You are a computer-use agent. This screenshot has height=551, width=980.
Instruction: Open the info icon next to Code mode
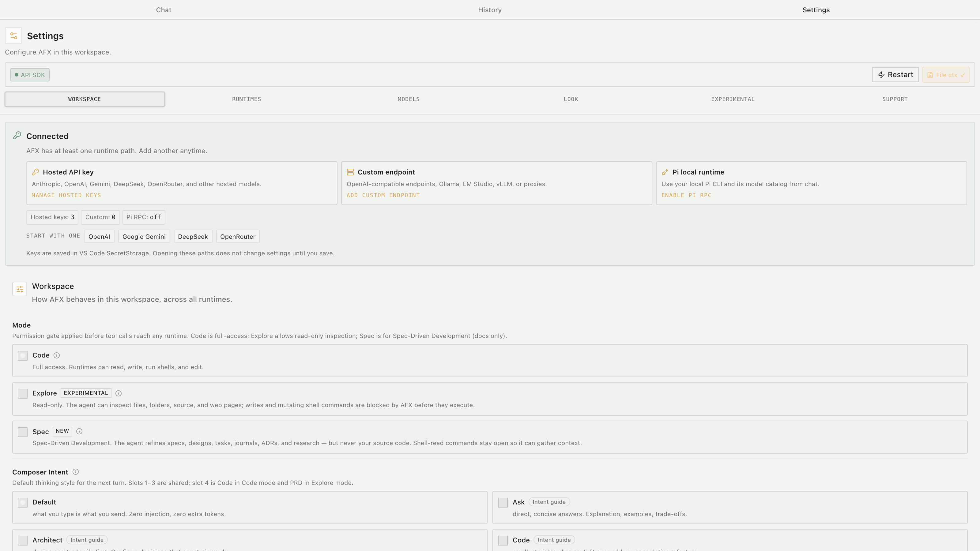(x=57, y=355)
